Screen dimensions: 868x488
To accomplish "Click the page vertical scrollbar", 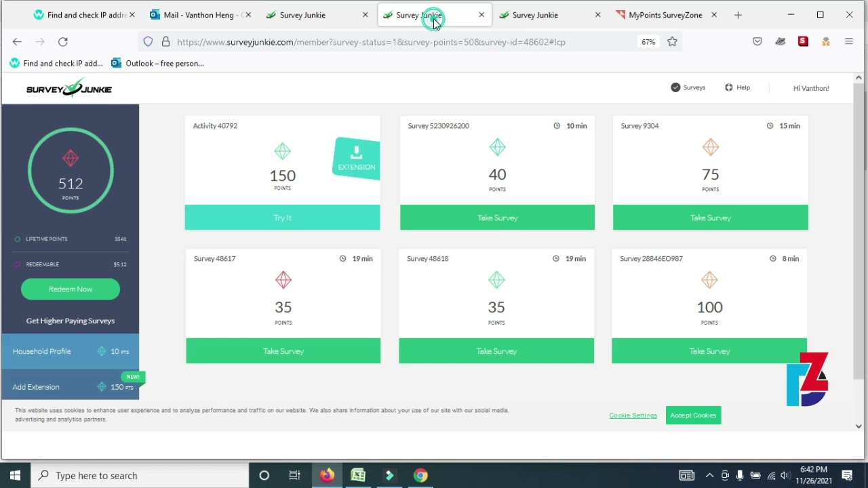I will 859,230.
